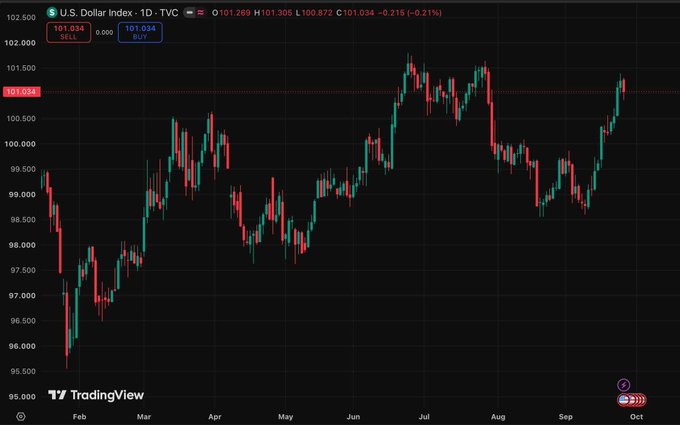
Task: Click the close value C101.034
Action: [355, 13]
